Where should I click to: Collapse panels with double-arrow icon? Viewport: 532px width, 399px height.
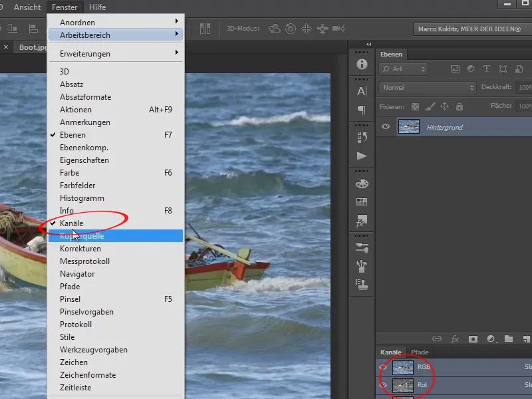click(369, 45)
